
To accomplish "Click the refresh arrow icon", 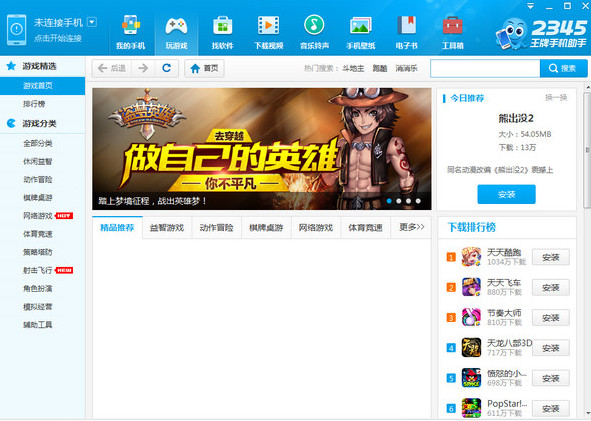I will [166, 68].
